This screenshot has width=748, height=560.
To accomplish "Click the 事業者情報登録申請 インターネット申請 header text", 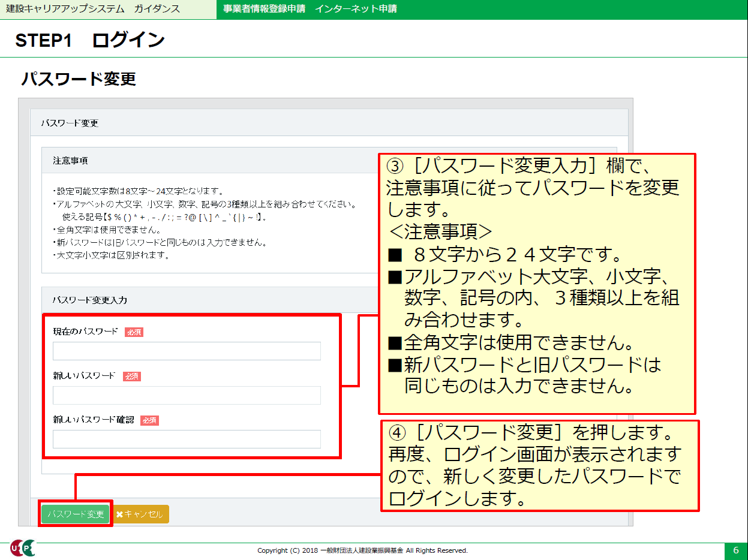I will (310, 9).
